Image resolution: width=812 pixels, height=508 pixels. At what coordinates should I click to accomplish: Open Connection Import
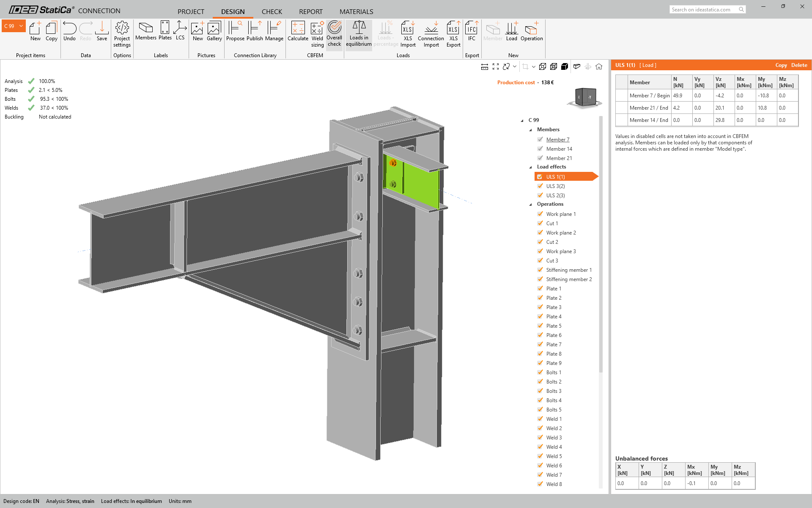click(431, 34)
